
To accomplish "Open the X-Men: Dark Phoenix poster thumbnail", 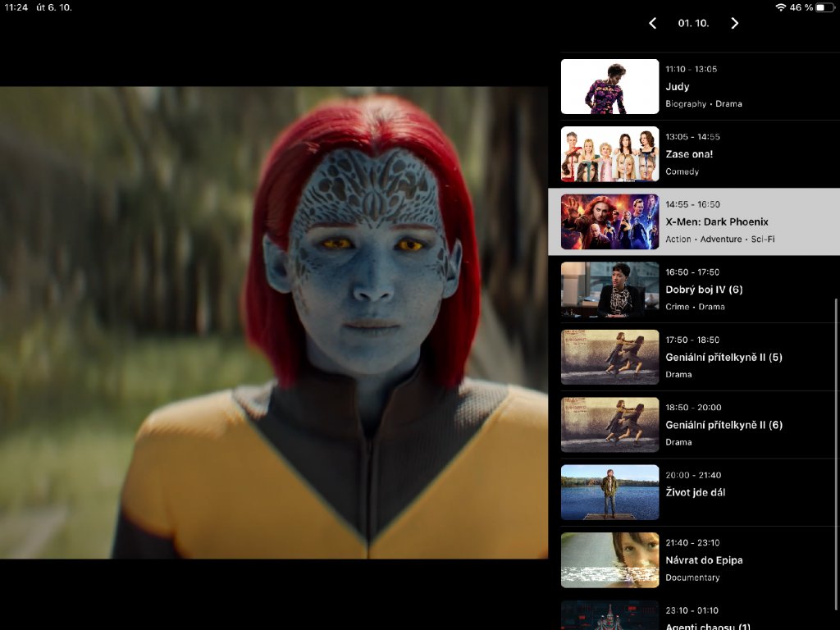I will point(609,221).
